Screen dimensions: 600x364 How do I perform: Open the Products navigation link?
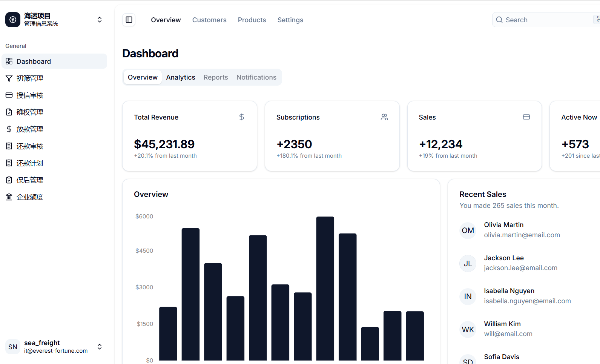tap(252, 20)
